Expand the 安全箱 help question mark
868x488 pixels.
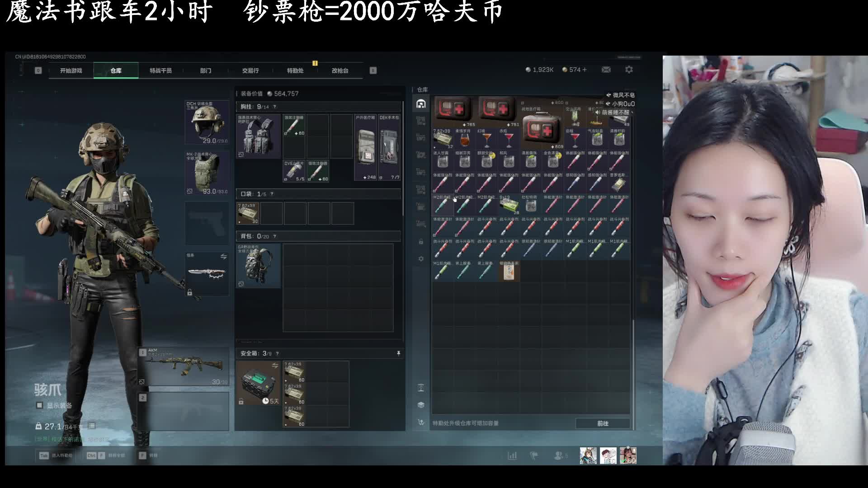point(277,354)
